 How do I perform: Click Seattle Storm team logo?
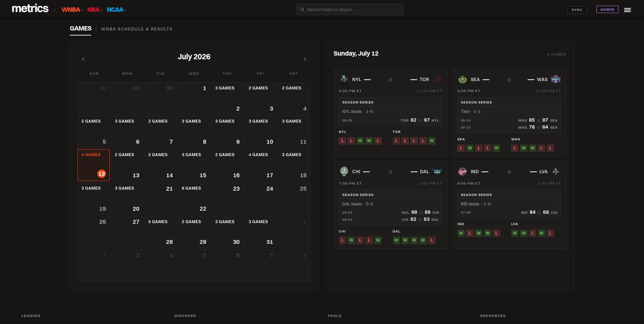point(463,79)
